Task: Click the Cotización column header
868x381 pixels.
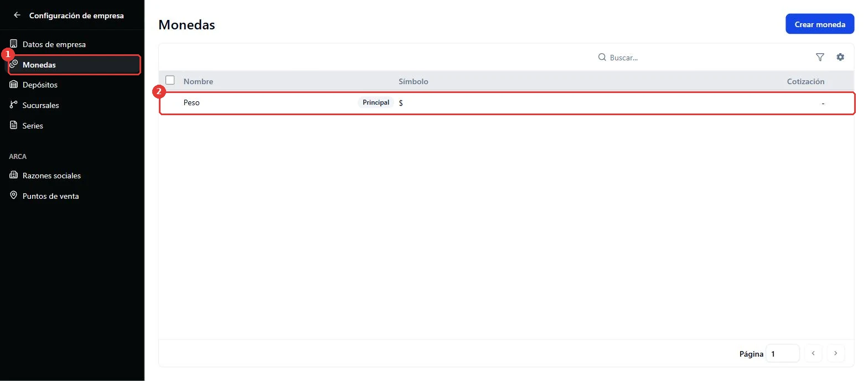Action: click(805, 81)
